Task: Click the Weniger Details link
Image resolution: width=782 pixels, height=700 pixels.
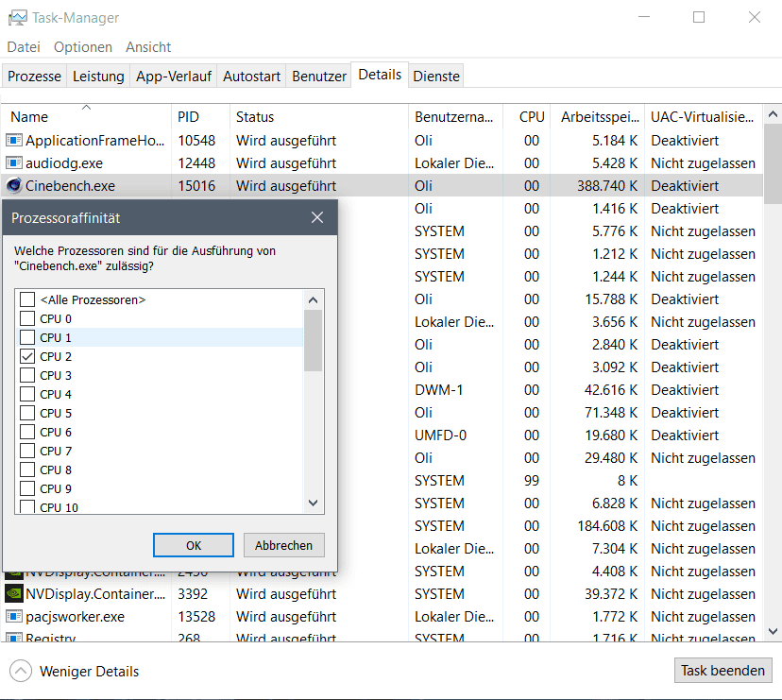Action: pyautogui.click(x=90, y=672)
